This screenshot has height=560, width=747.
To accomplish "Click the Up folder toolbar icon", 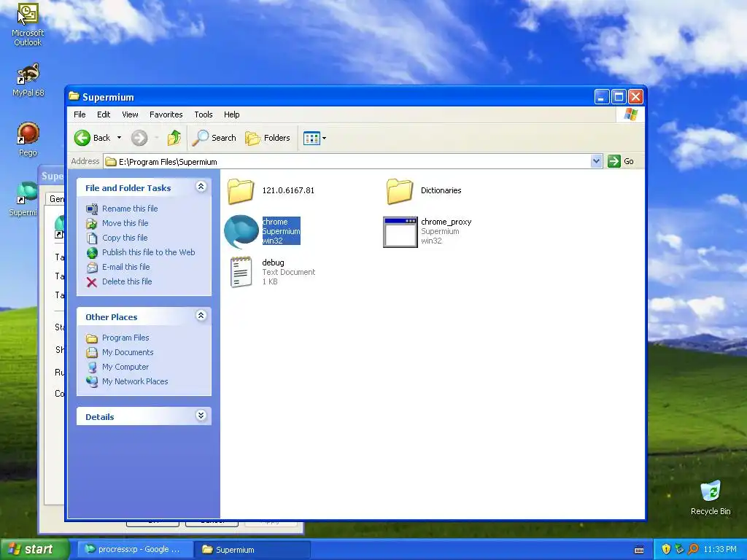I will [x=174, y=138].
